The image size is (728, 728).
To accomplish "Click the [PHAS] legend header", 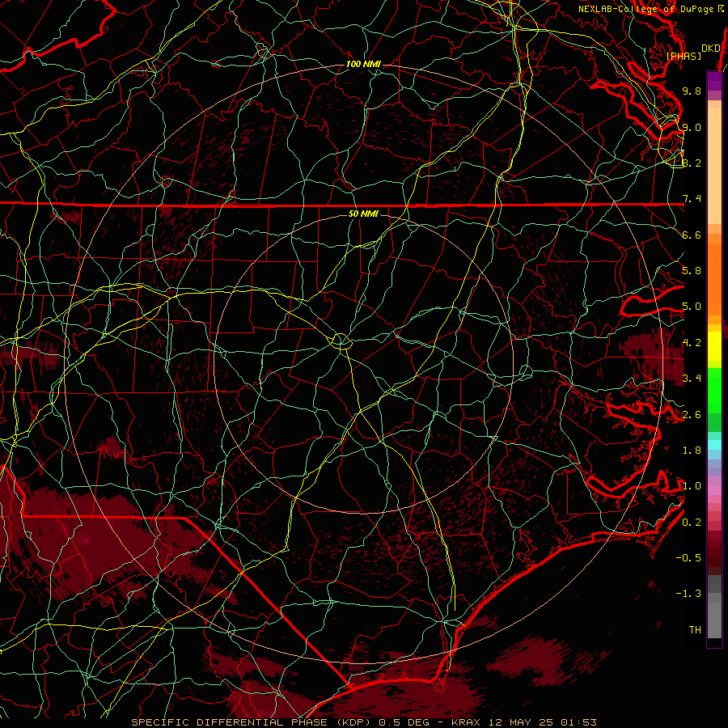I will tap(684, 57).
